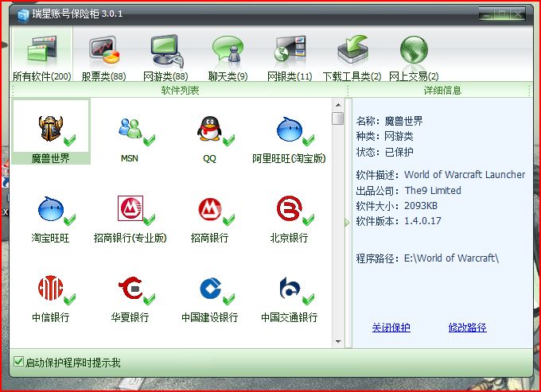Click the 修改路径 link
This screenshot has height=392, width=541.
coord(468,327)
